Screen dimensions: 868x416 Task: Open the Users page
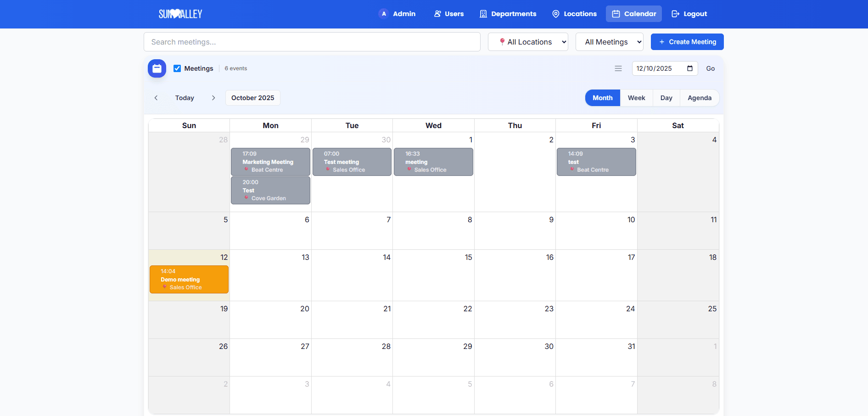(x=449, y=14)
